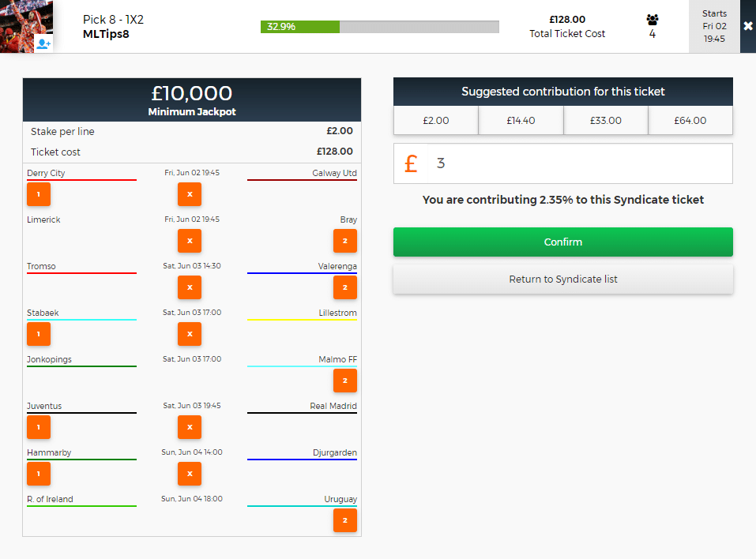Click the add-member icon on syndicate avatar
Viewport: 756px width, 559px height.
click(43, 43)
